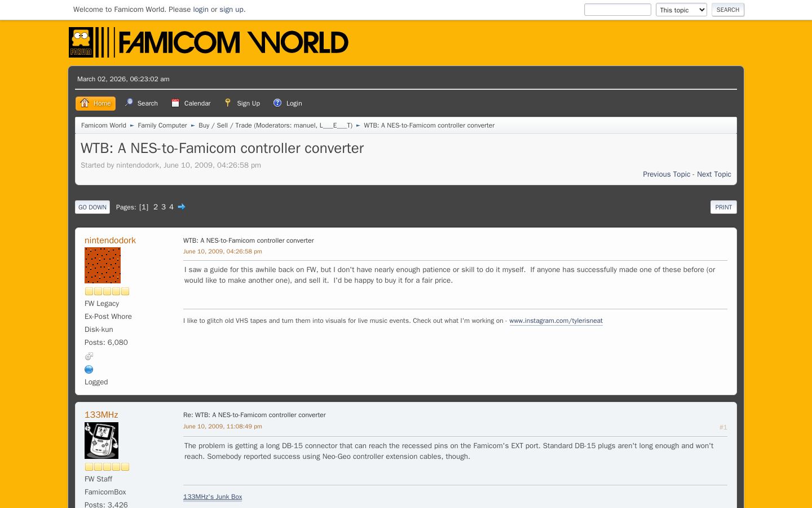Click 'FW Legacy' group label

click(101, 304)
